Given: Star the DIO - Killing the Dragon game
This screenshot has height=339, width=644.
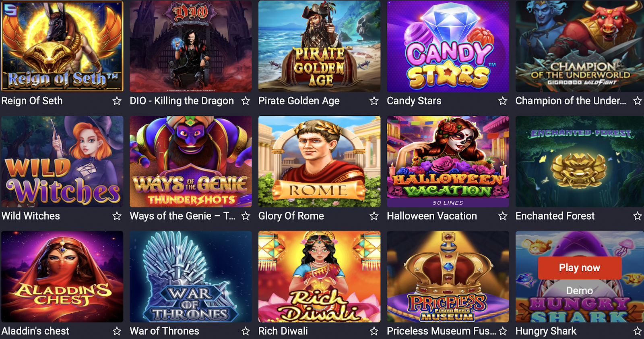Looking at the screenshot, I should (x=246, y=101).
